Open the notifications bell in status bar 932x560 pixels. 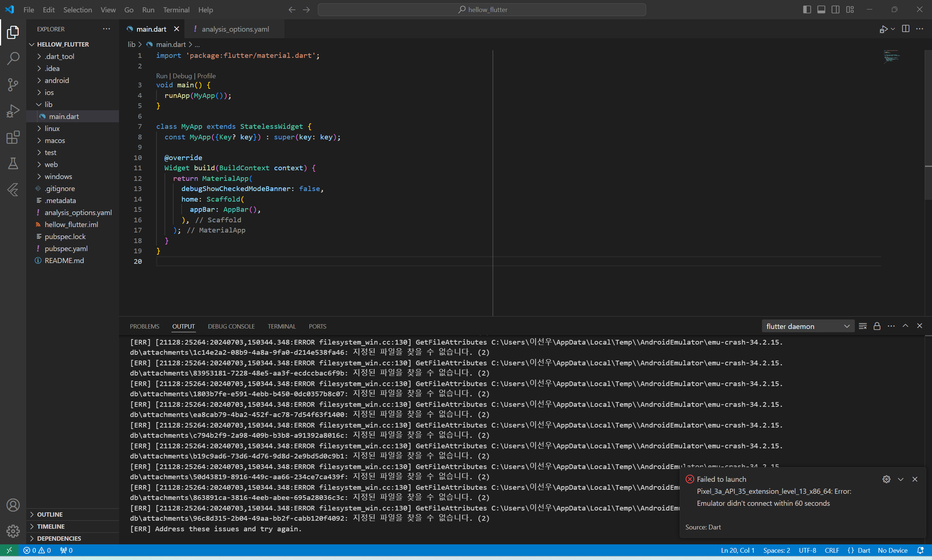[x=920, y=551]
